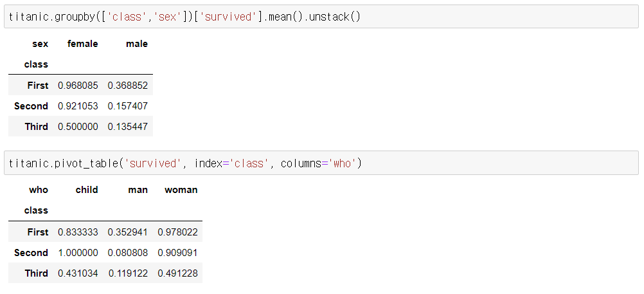Select value 0.909091 for Second woman

[x=177, y=252]
